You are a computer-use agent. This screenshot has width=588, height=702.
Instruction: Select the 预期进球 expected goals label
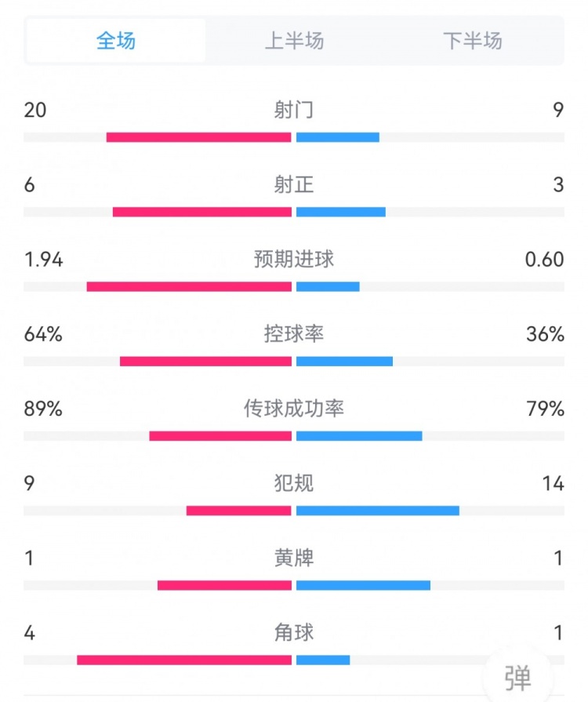(294, 259)
